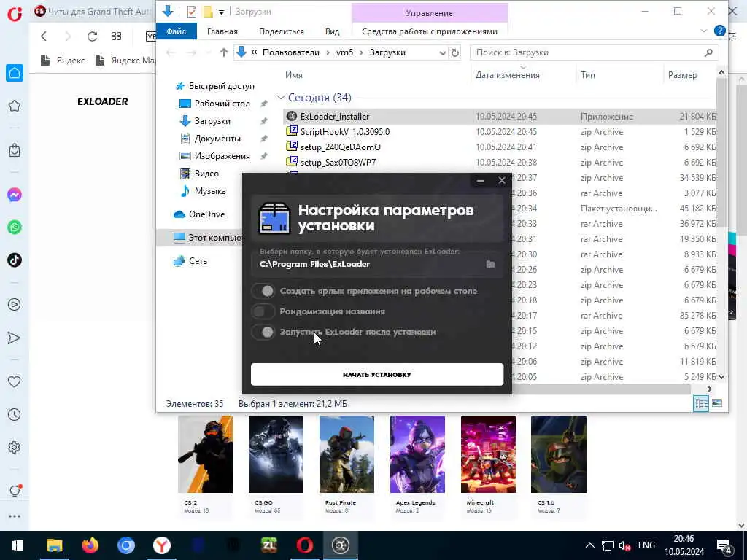
Task: Open Opera settings gear in sidebar
Action: 15,447
